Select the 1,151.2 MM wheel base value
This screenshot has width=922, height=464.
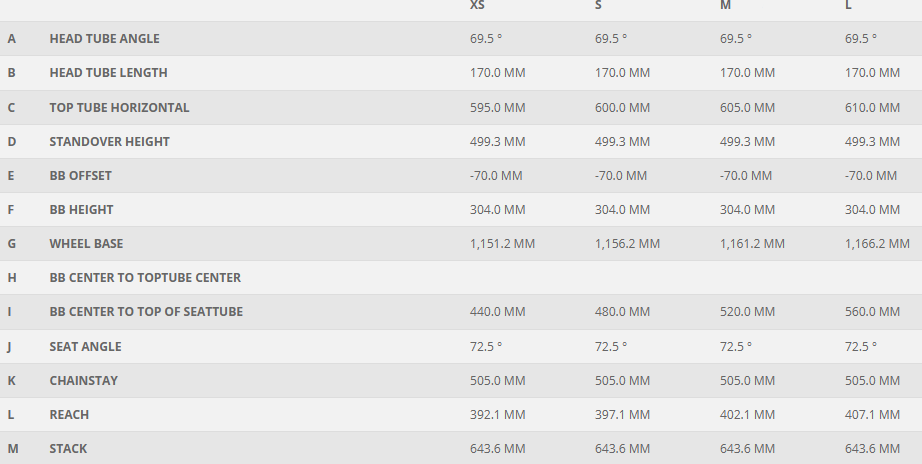click(502, 244)
